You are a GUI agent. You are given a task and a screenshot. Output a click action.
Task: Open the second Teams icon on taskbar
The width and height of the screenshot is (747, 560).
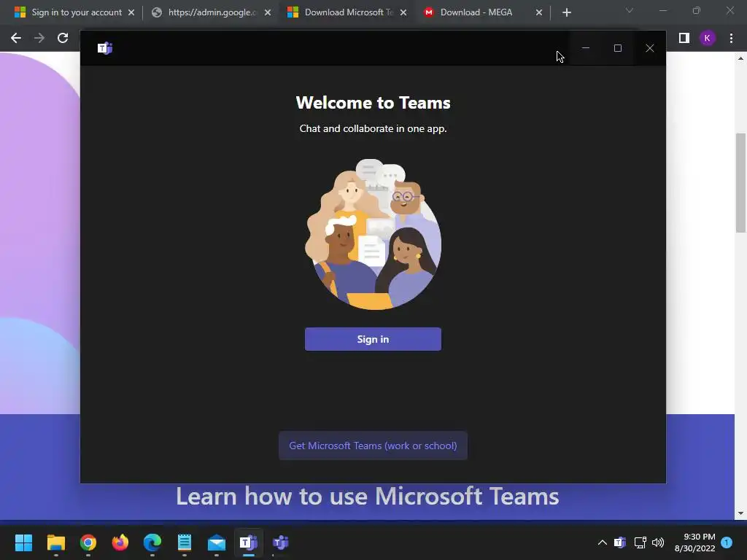click(281, 542)
